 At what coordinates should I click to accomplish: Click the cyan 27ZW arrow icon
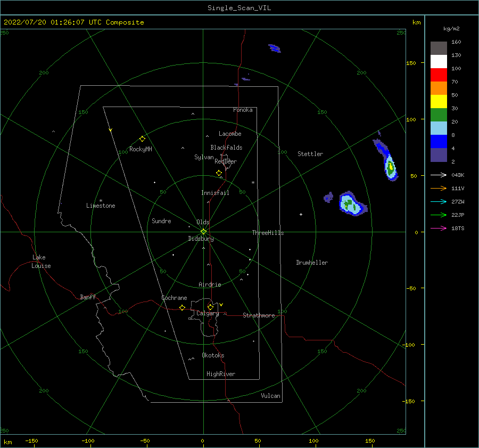pos(439,201)
